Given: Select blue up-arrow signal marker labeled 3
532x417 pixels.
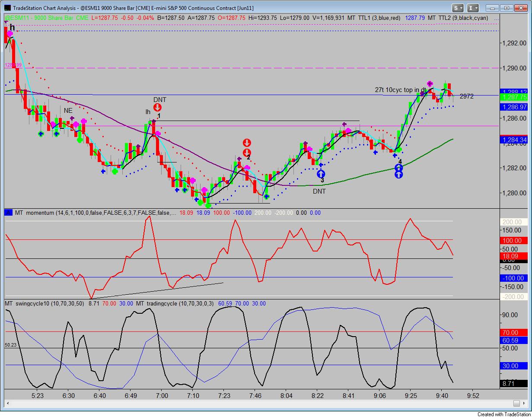Looking at the screenshot, I should (x=321, y=174).
